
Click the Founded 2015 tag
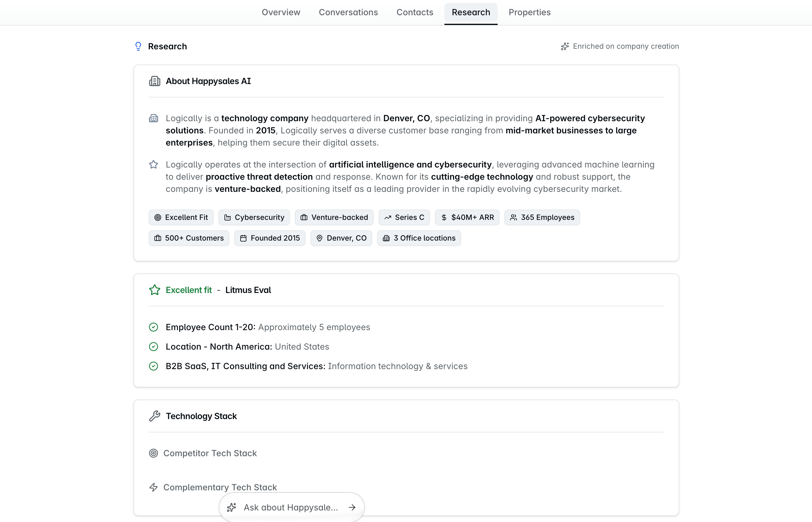[270, 238]
